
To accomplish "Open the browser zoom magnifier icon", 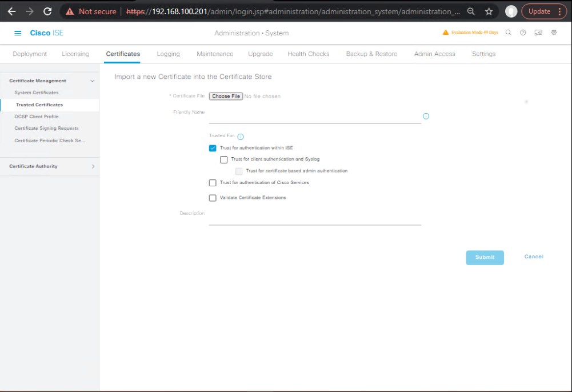I will click(471, 11).
